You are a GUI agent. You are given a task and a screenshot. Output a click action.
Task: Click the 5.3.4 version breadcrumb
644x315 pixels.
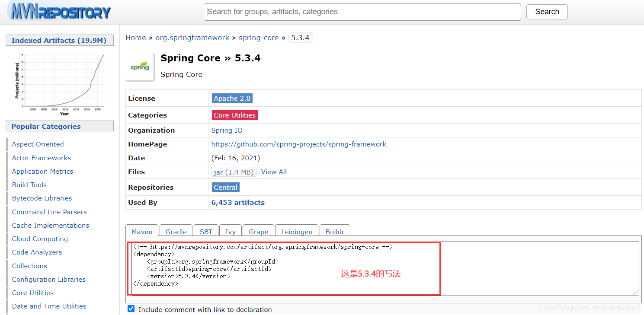click(x=300, y=38)
